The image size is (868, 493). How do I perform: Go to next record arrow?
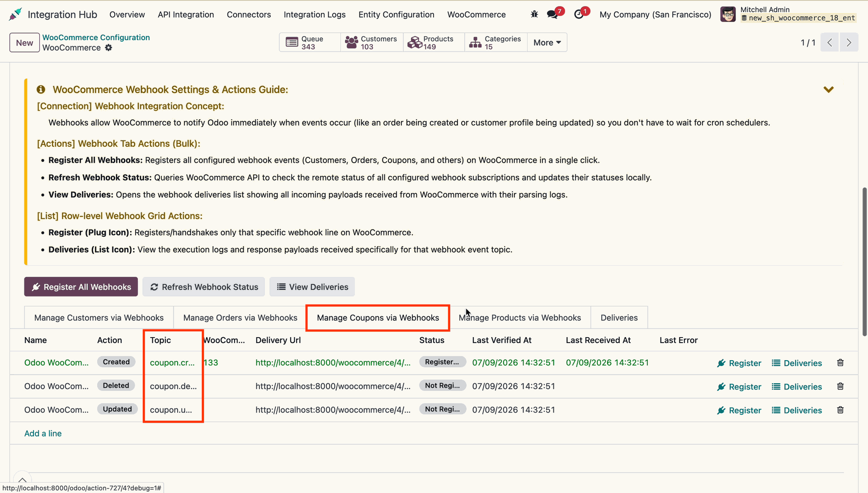pos(849,42)
